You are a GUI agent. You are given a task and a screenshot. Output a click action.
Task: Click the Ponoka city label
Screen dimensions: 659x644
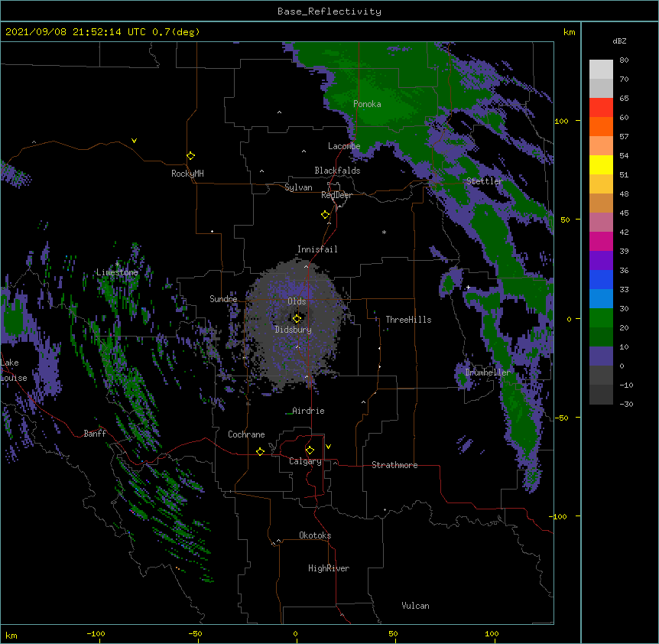click(367, 104)
